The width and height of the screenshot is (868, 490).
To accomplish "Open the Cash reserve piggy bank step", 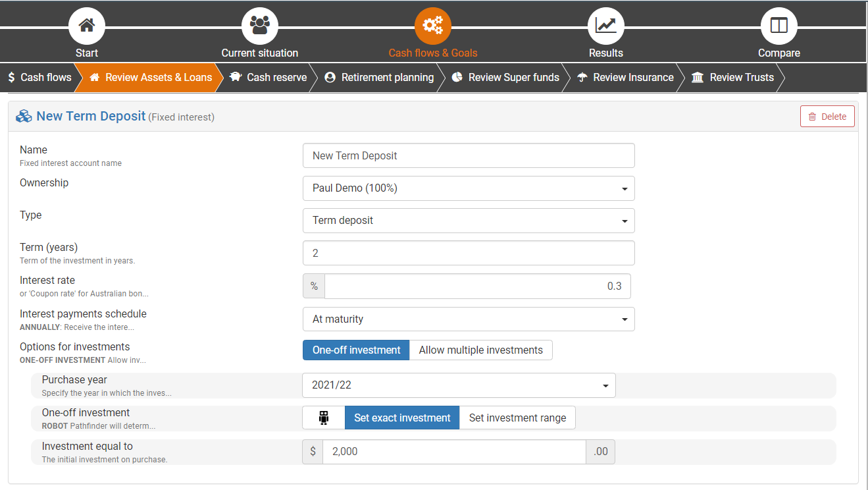I will pyautogui.click(x=268, y=78).
